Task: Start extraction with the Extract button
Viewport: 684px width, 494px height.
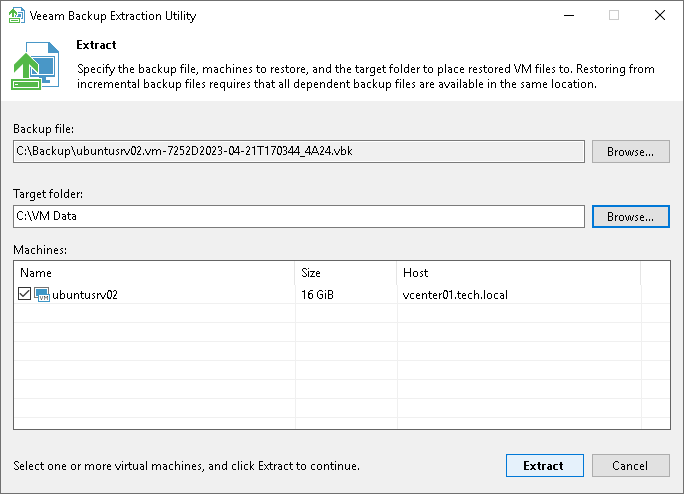Action: [x=544, y=466]
